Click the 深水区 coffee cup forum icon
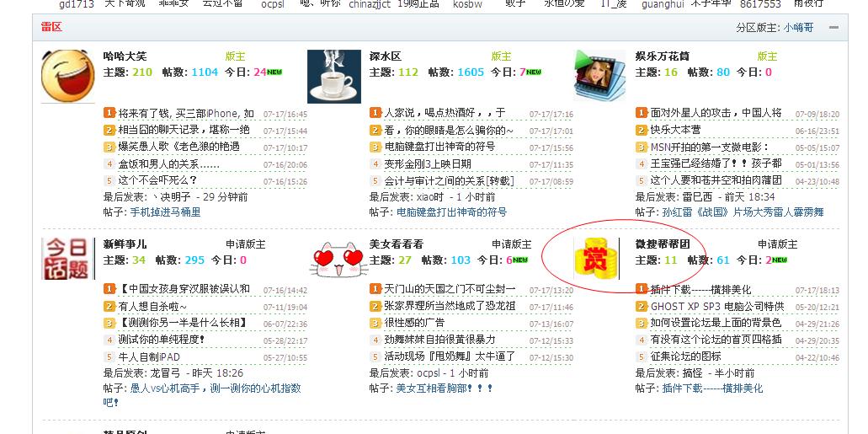 pos(334,77)
